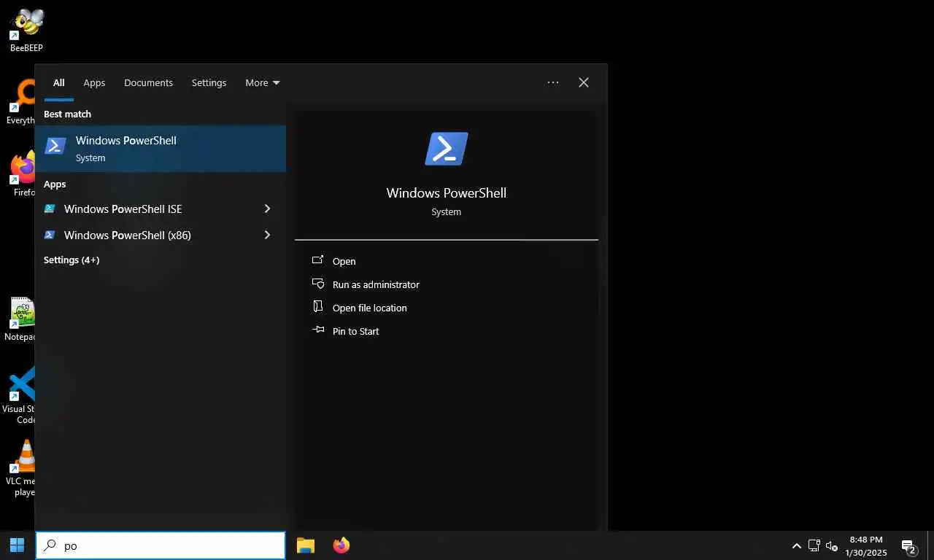Viewport: 934px width, 560px height.
Task: Click the Windows PowerShell ISE icon
Action: click(x=50, y=209)
